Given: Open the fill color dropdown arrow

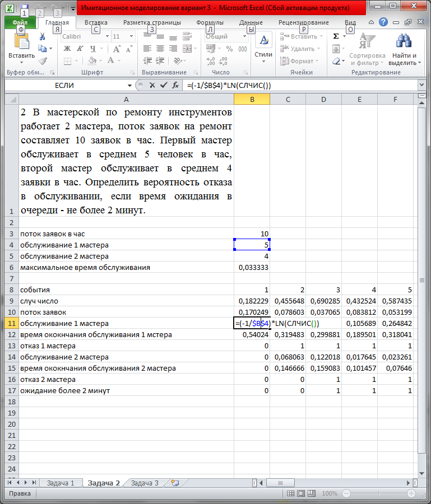Looking at the screenshot, I should [101, 60].
